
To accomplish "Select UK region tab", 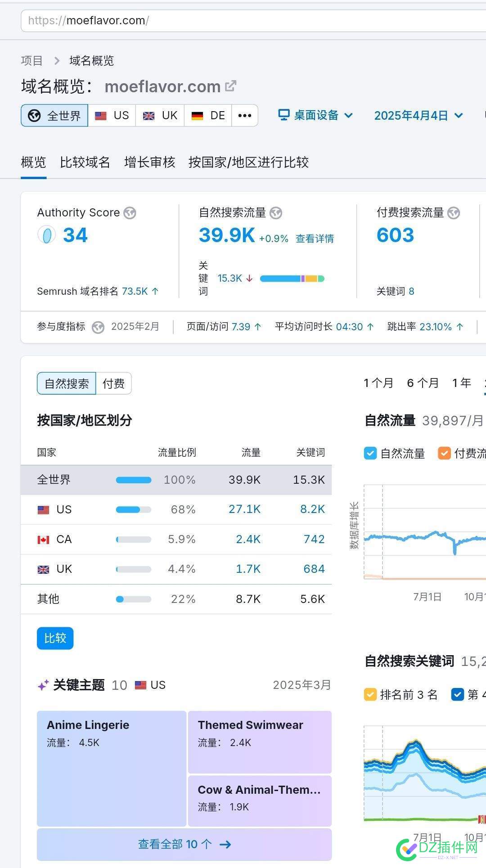I will pyautogui.click(x=160, y=116).
